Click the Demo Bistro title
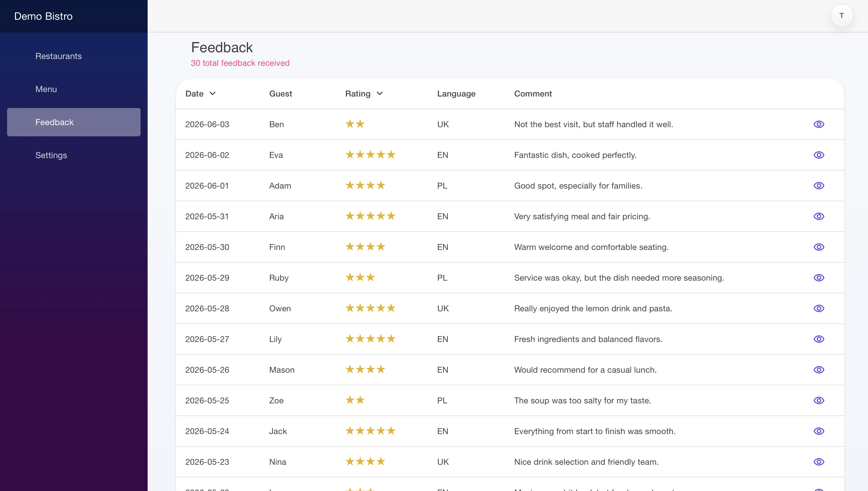This screenshot has width=868, height=491. [x=43, y=16]
